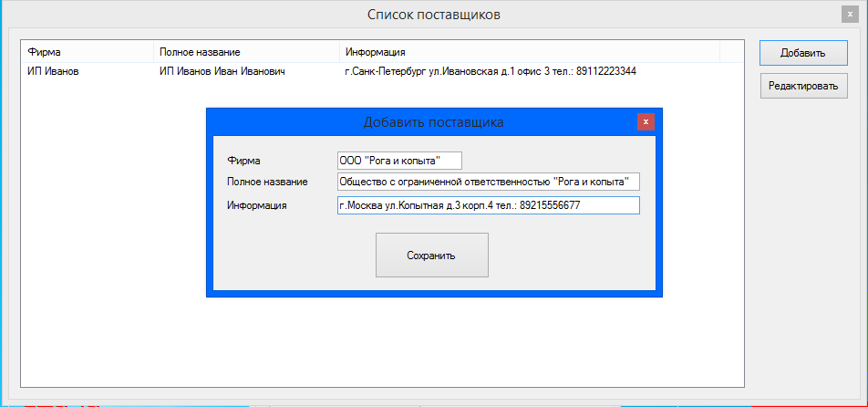Click the Добавить button in supplier list
Image resolution: width=868 pixels, height=407 pixels.
(803, 53)
